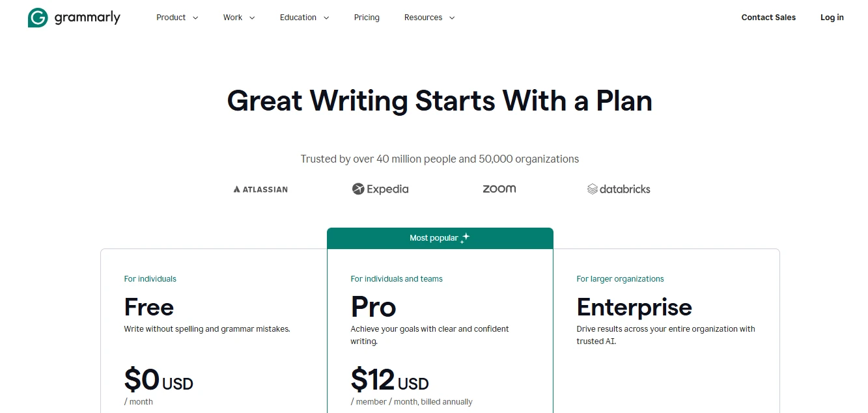Click the Expedia logo
Image resolution: width=868 pixels, height=413 pixels.
click(380, 189)
